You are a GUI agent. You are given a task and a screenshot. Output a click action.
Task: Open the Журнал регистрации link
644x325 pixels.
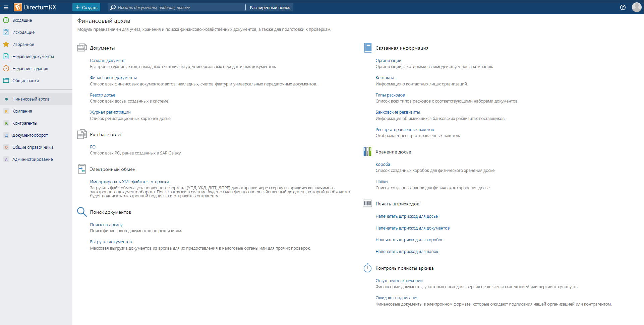coord(110,112)
